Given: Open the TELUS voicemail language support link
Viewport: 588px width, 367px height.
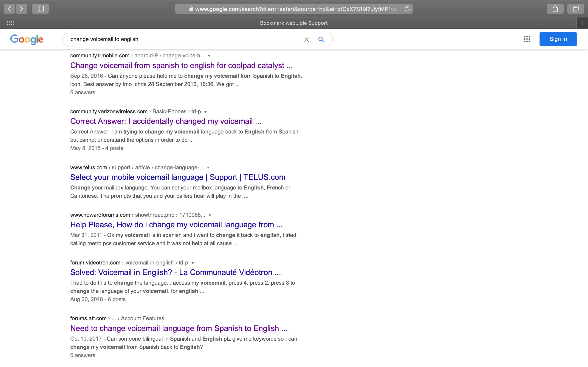Looking at the screenshot, I should point(178,177).
